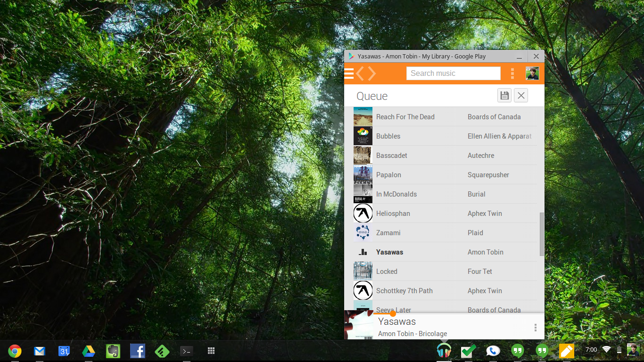Click the queue list scrollbar thumb
This screenshot has height=362, width=644.
(x=542, y=234)
